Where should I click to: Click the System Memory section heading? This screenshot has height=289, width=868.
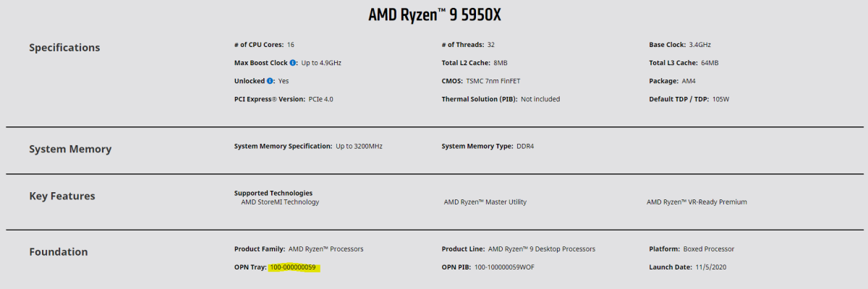click(x=70, y=150)
